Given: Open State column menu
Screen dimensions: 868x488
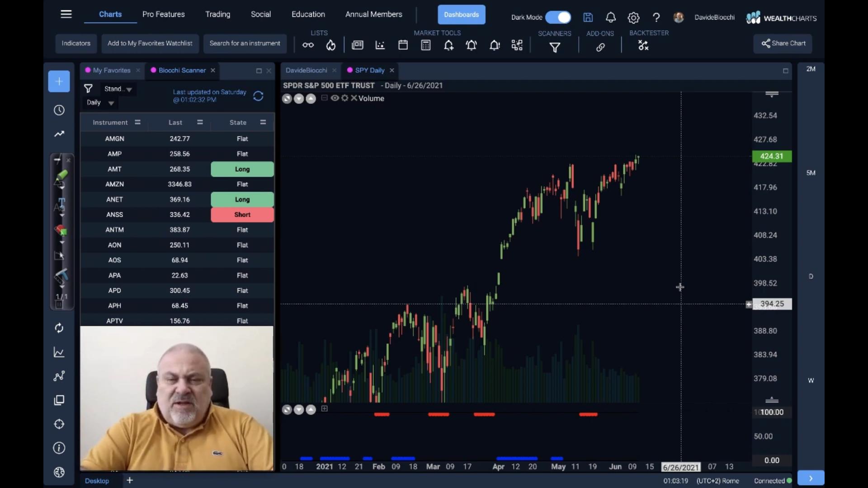Looking at the screenshot, I should 263,122.
